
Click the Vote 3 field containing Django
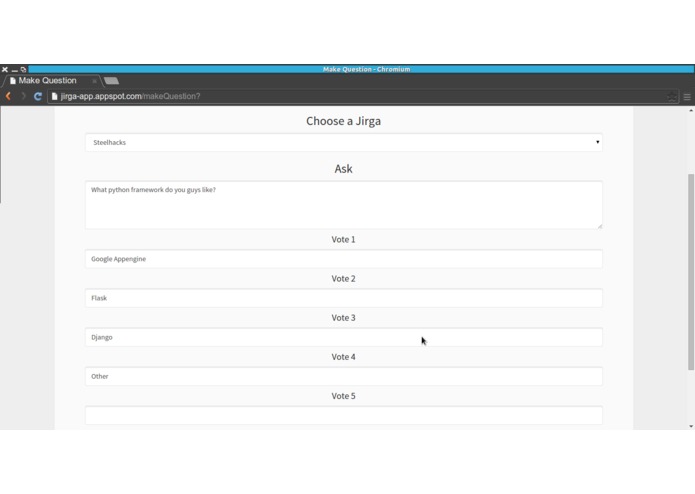tap(344, 337)
